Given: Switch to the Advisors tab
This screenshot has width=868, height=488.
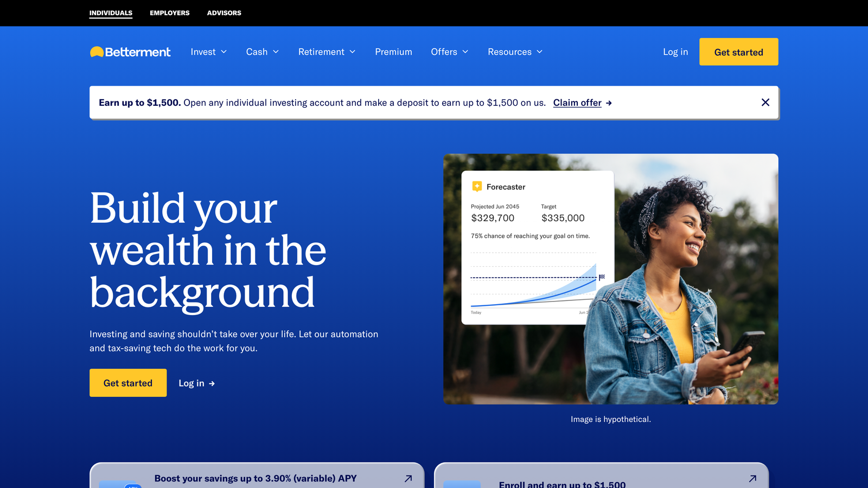Looking at the screenshot, I should (224, 13).
